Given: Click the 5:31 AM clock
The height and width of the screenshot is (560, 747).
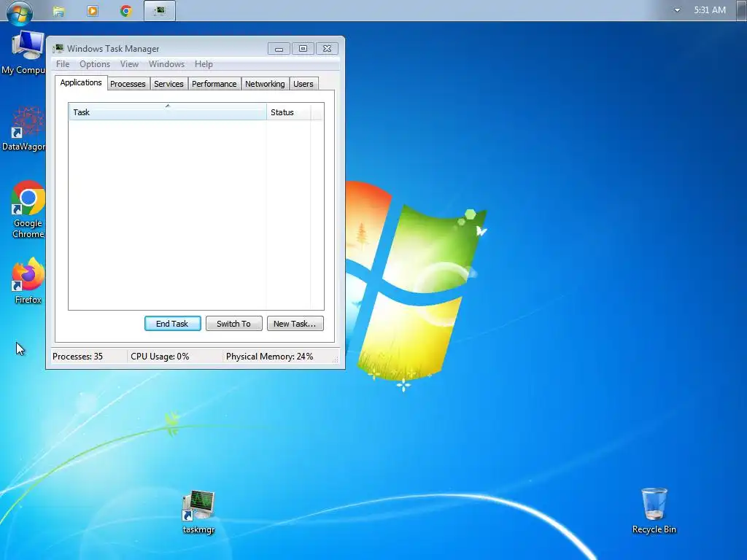Looking at the screenshot, I should 709,10.
